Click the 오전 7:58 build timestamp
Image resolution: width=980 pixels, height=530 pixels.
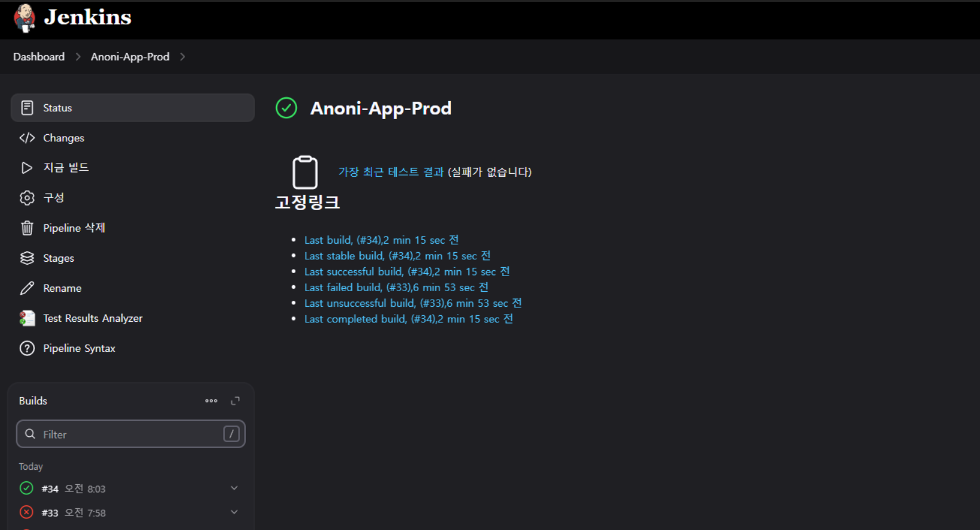[x=85, y=513]
